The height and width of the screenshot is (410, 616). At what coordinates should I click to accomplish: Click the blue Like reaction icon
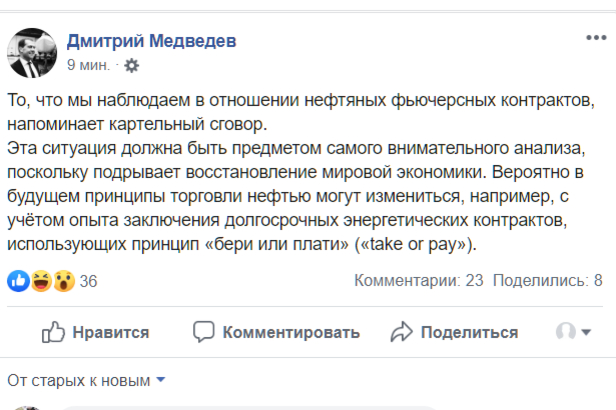click(x=18, y=281)
